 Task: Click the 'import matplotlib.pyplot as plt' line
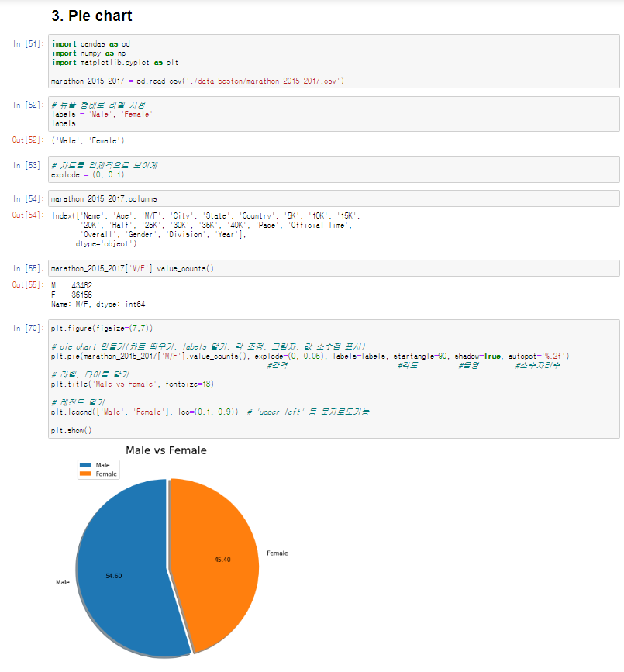(x=115, y=63)
